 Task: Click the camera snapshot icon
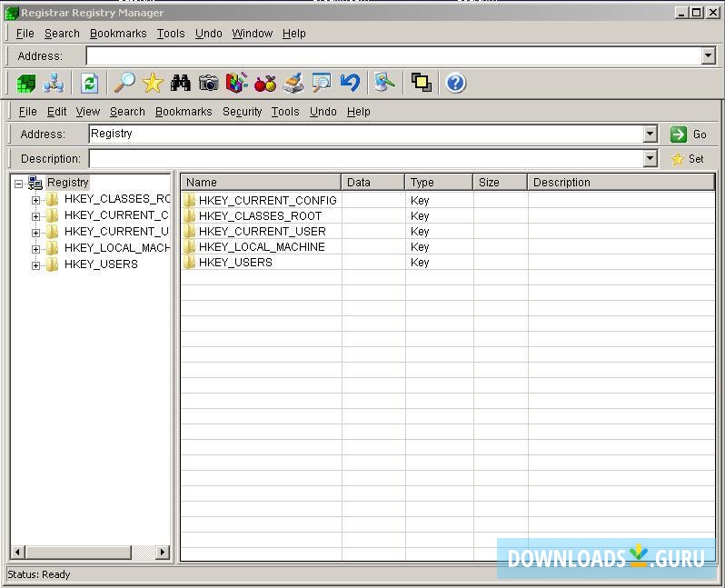pos(209,84)
